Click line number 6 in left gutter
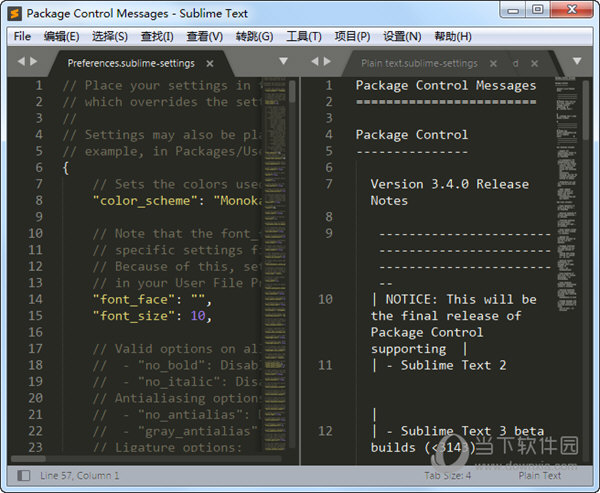600x493 pixels. point(39,168)
